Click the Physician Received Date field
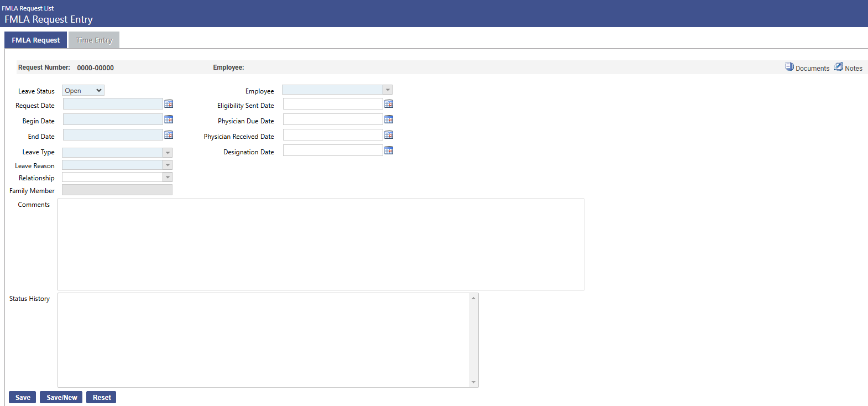The height and width of the screenshot is (406, 868). (x=333, y=135)
